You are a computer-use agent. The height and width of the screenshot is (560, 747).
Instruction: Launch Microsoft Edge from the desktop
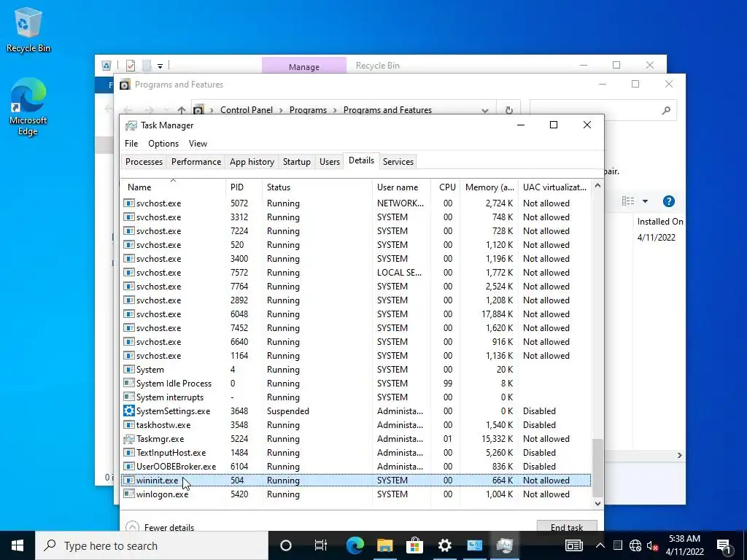click(x=28, y=106)
